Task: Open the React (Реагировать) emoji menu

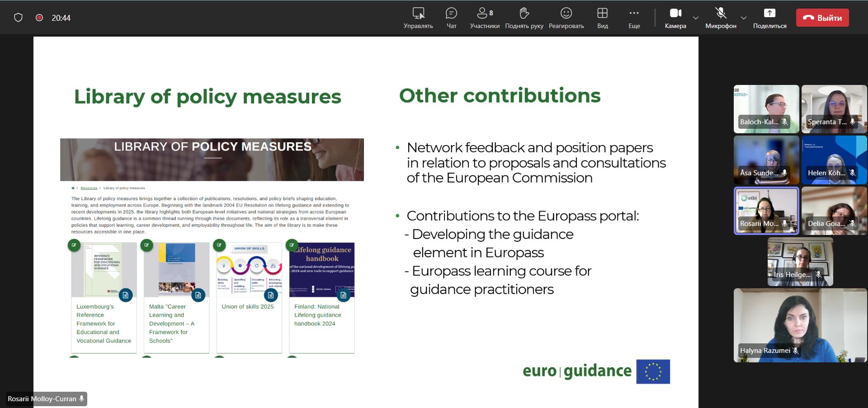Action: coord(566,18)
